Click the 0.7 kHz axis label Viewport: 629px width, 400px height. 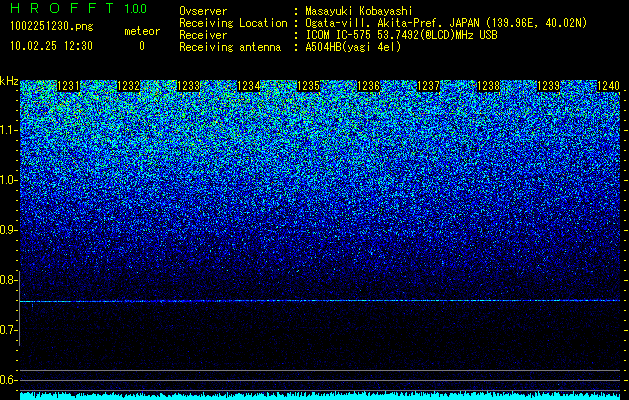pos(9,330)
